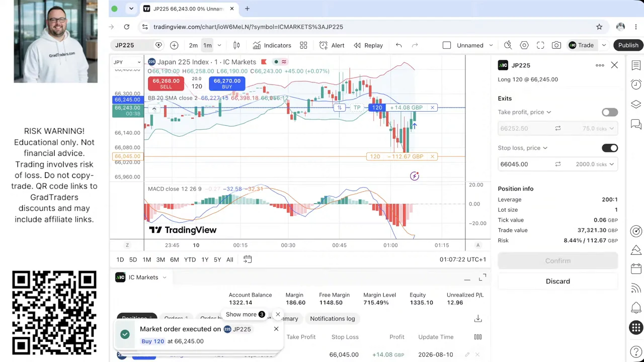Open the JPY currency dropdown
The width and height of the screenshot is (644, 362).
click(127, 62)
